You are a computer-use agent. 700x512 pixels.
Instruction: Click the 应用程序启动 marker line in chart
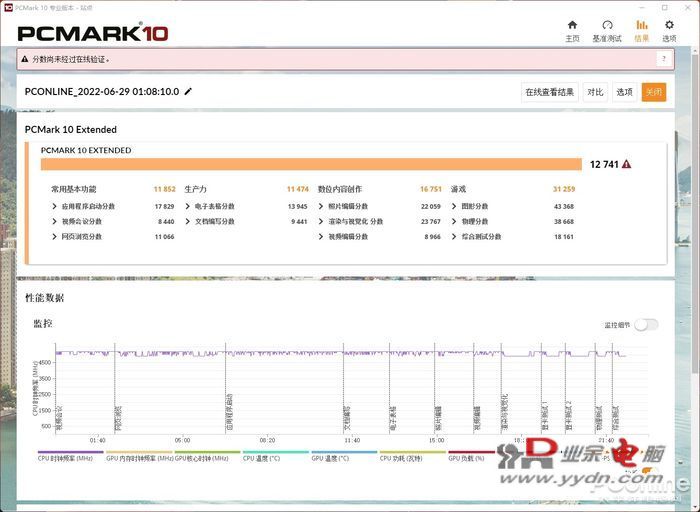(225, 388)
